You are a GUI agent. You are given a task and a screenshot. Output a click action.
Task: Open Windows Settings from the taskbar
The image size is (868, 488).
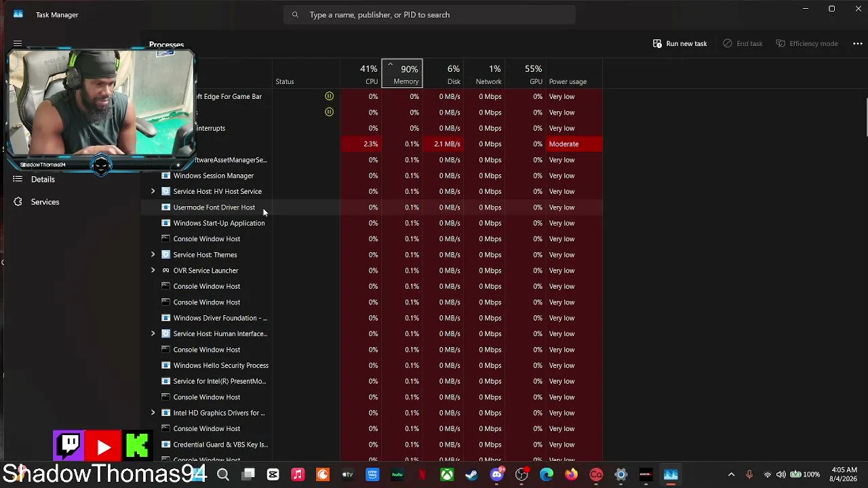pyautogui.click(x=621, y=475)
